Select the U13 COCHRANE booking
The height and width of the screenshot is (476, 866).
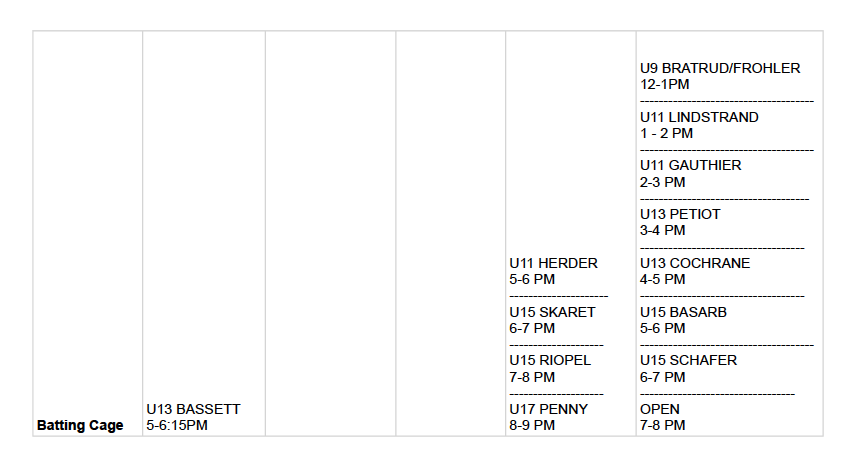695,263
